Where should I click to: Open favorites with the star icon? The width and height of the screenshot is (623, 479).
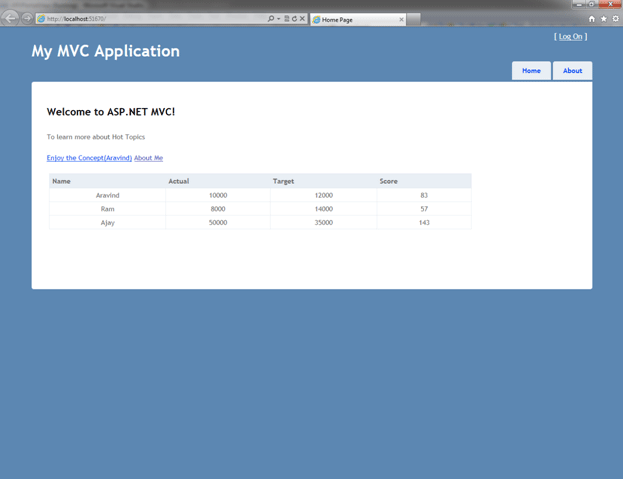(x=604, y=19)
